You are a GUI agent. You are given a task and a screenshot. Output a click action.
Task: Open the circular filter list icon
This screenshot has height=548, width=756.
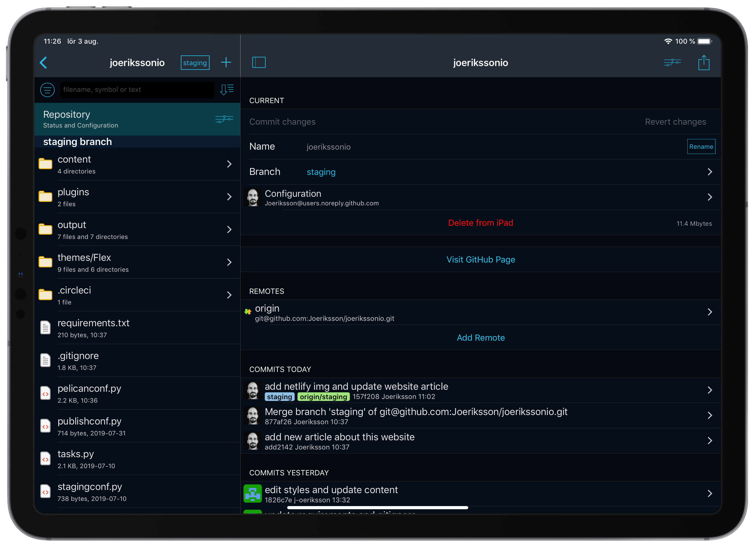[x=47, y=90]
